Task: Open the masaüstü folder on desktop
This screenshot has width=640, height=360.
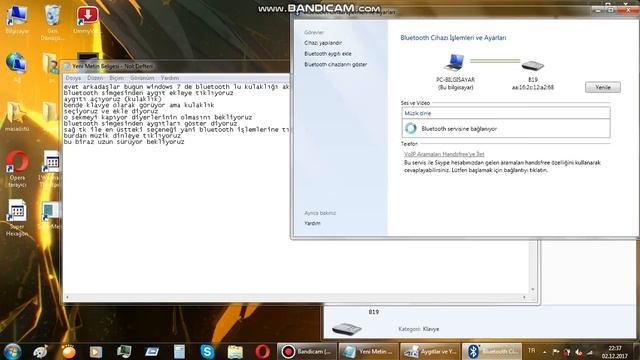Action: tap(17, 116)
